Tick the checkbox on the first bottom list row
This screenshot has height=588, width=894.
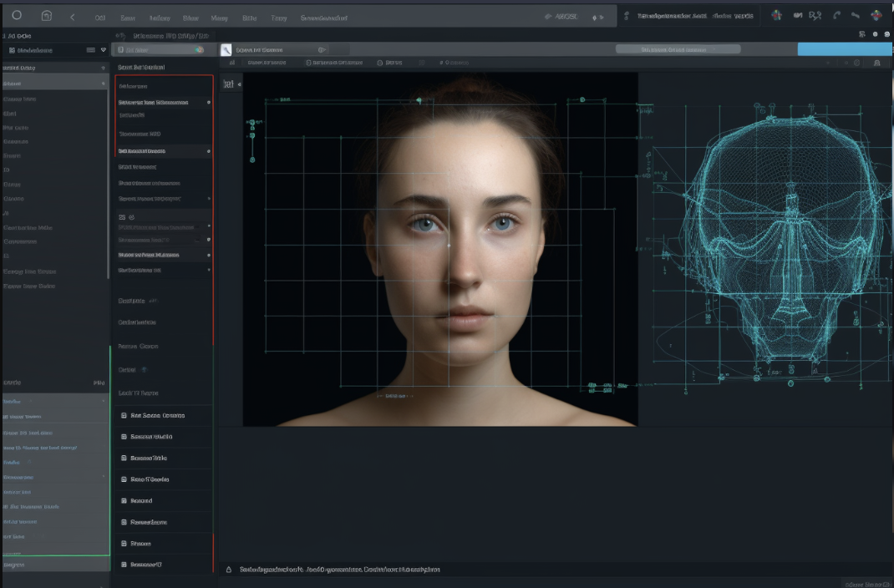pyautogui.click(x=124, y=415)
